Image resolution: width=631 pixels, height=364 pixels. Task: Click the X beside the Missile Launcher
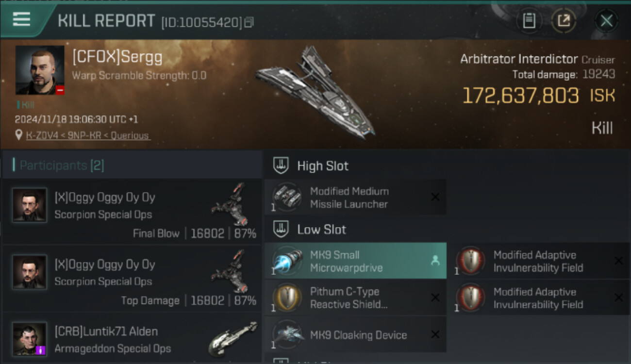435,197
